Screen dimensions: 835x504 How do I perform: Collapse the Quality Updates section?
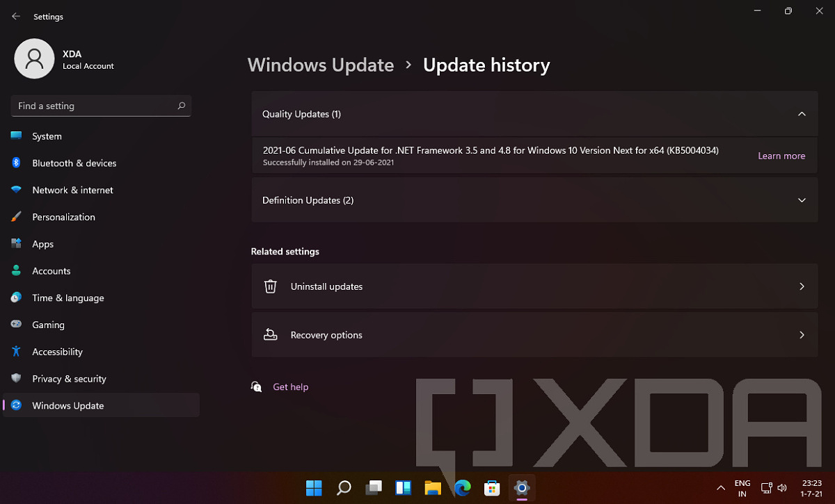pos(802,114)
